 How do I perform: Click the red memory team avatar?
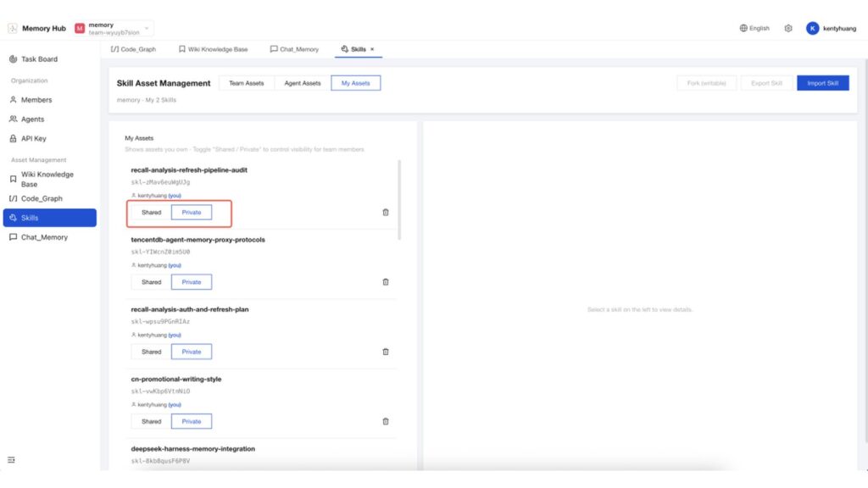pos(80,28)
